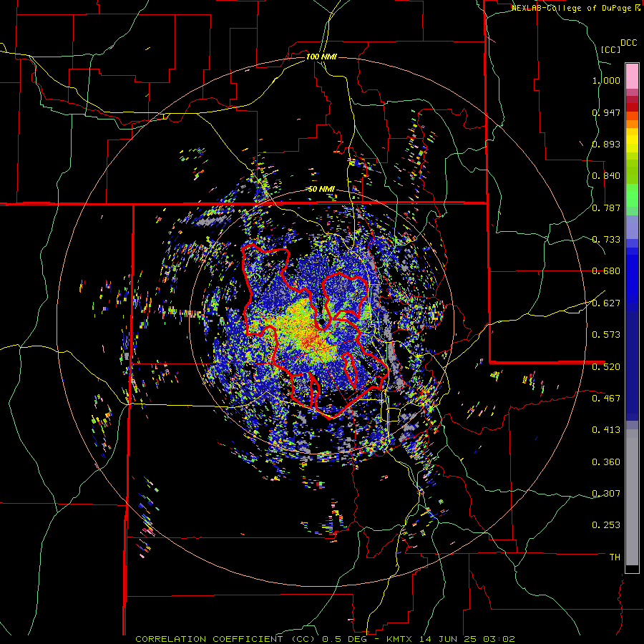The height and width of the screenshot is (644, 644).
Task: Pick the red color band near 0.947
Action: [x=632, y=107]
